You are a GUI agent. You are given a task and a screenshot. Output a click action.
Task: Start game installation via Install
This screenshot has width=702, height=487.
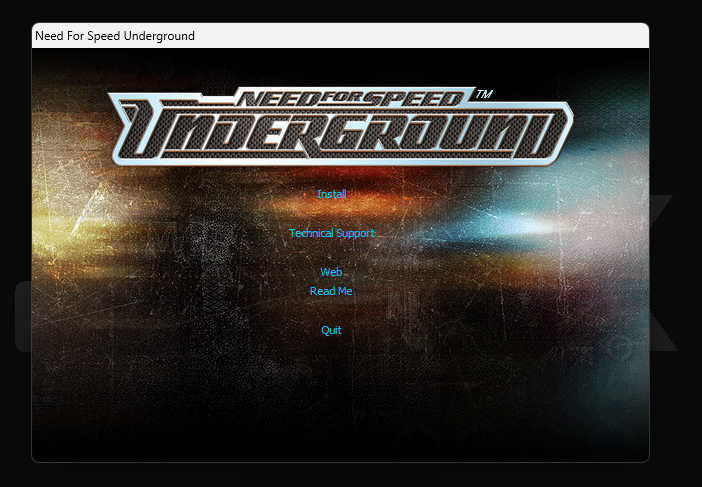331,194
